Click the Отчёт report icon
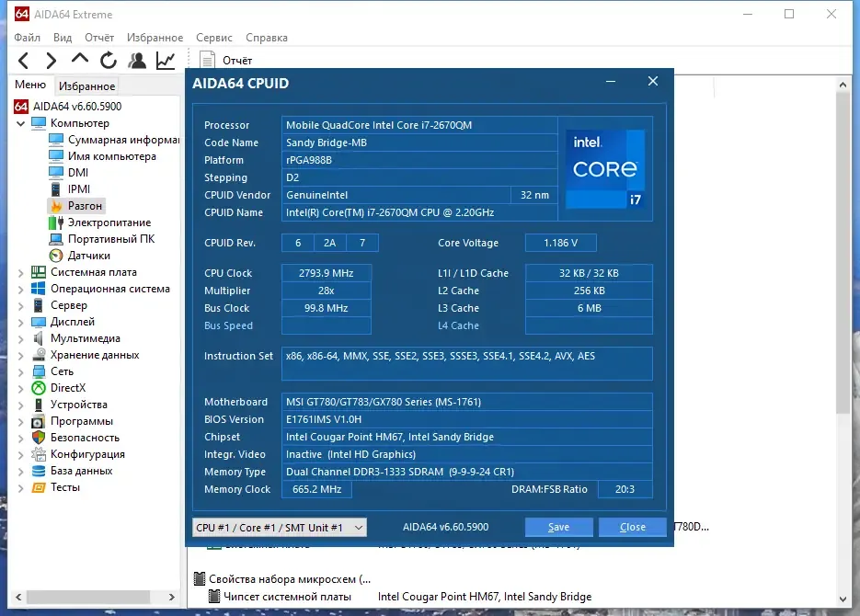Viewport: 860px width, 616px height. click(207, 61)
